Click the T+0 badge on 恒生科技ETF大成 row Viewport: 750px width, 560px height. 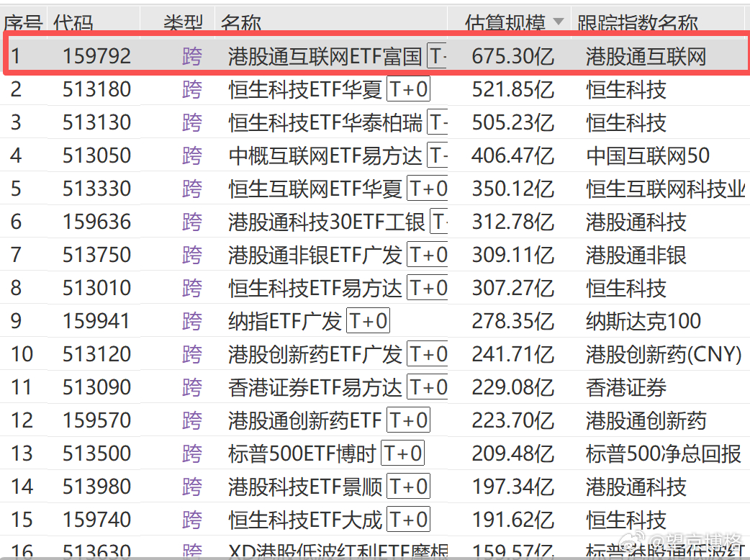coord(408,519)
